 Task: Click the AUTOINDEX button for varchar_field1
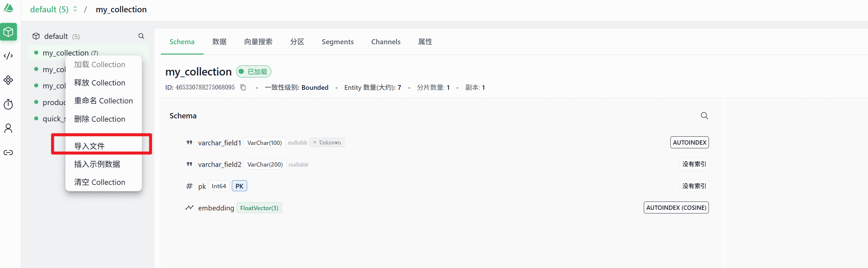click(689, 142)
